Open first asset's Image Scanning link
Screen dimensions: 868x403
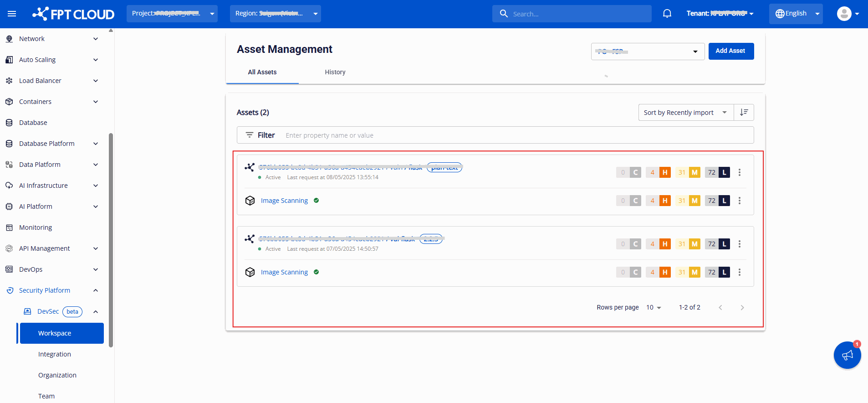pyautogui.click(x=284, y=201)
